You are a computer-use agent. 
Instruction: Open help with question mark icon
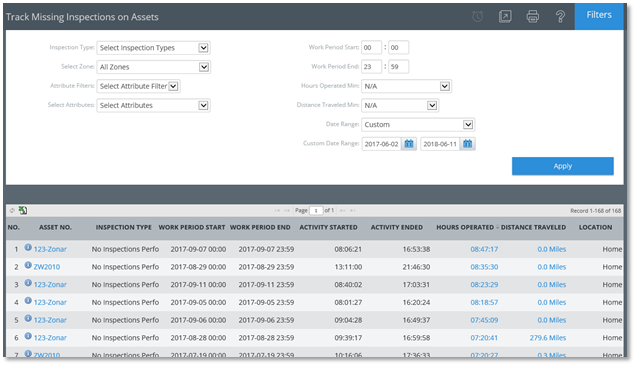[560, 16]
